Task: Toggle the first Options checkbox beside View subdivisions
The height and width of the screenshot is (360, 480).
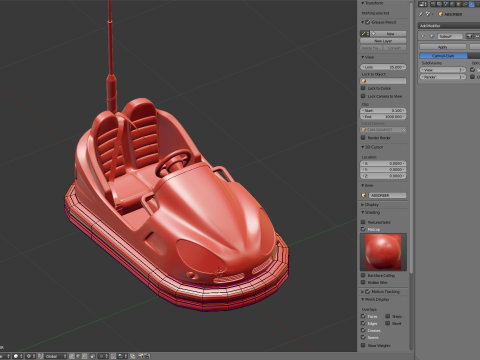Action: [x=472, y=70]
